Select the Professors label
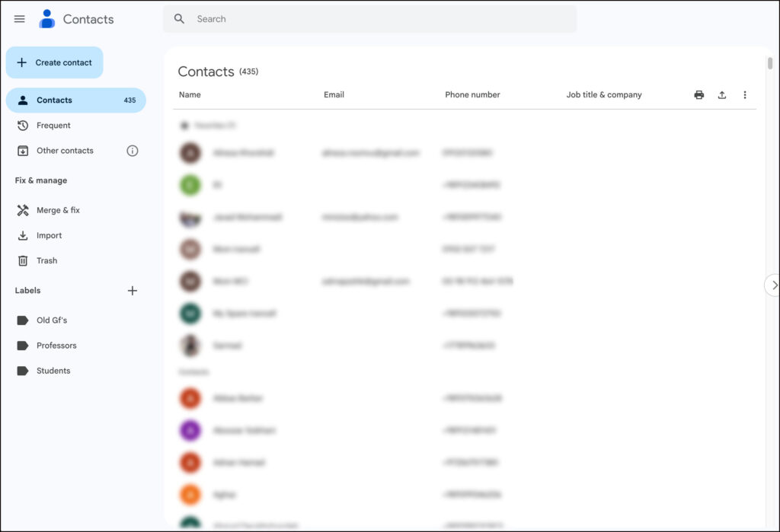 [x=56, y=345]
